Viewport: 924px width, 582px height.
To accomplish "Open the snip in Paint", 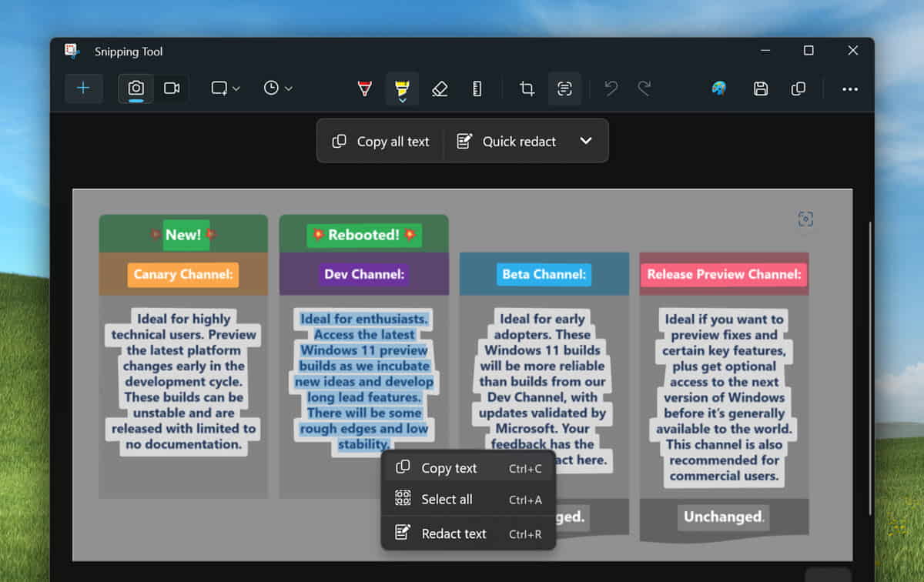I will point(719,89).
